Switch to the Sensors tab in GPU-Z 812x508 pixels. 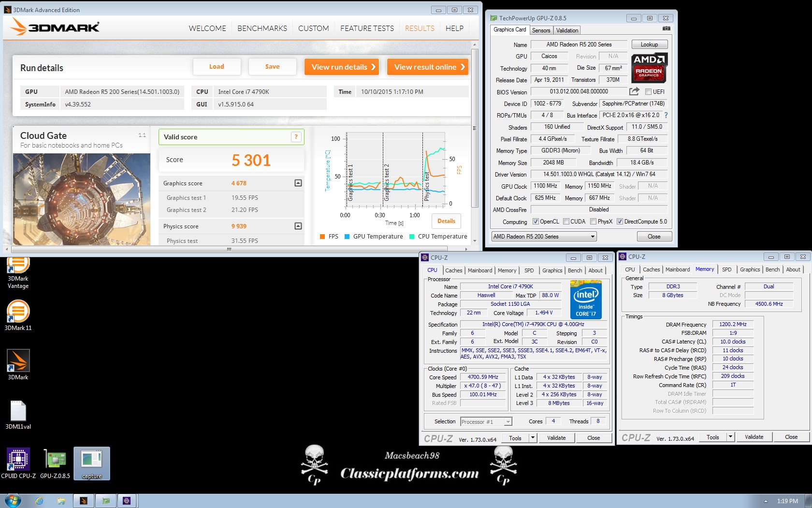(x=541, y=30)
